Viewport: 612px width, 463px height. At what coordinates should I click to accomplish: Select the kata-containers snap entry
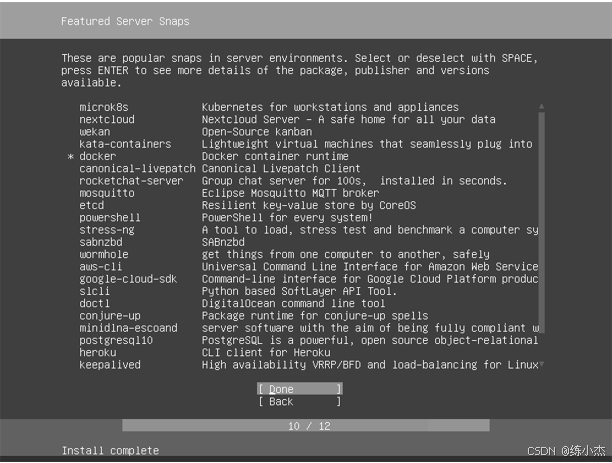point(303,144)
